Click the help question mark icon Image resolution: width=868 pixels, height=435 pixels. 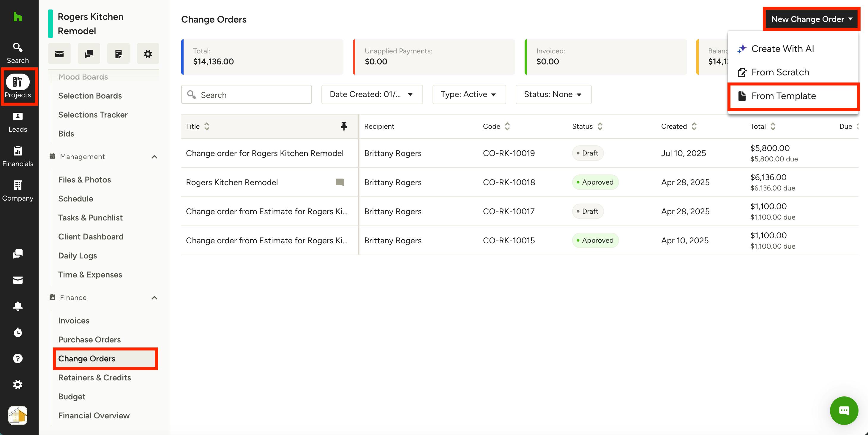click(18, 358)
